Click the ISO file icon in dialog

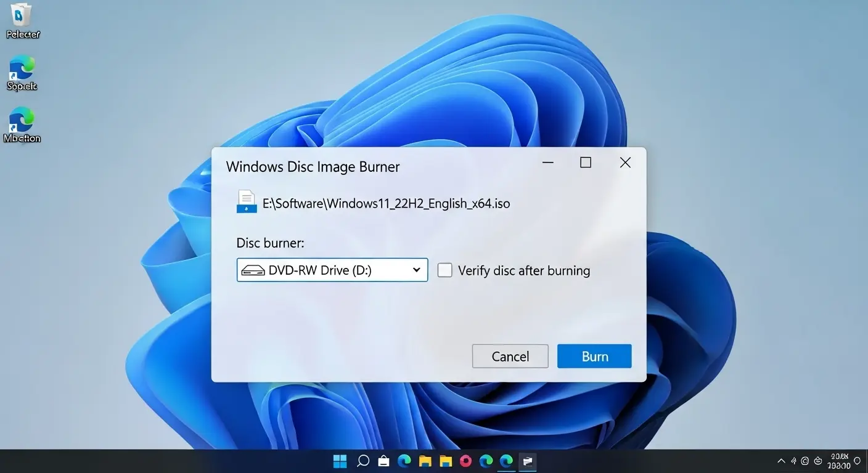coord(247,202)
